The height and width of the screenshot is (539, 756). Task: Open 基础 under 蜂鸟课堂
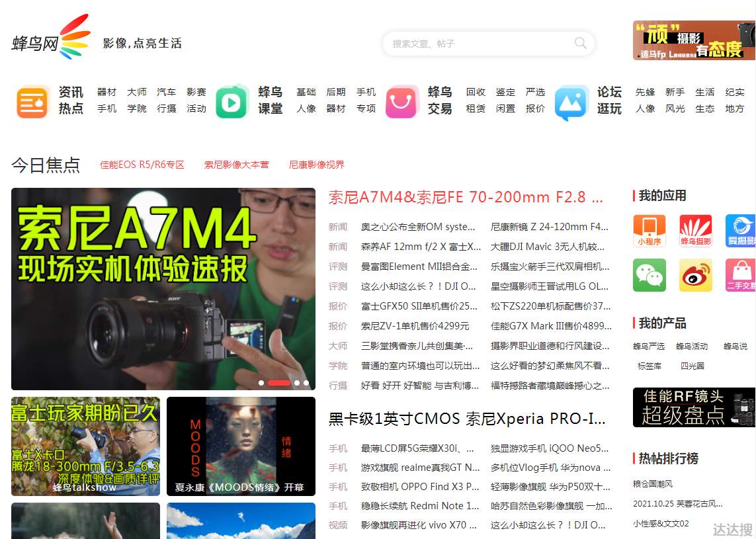pos(306,92)
